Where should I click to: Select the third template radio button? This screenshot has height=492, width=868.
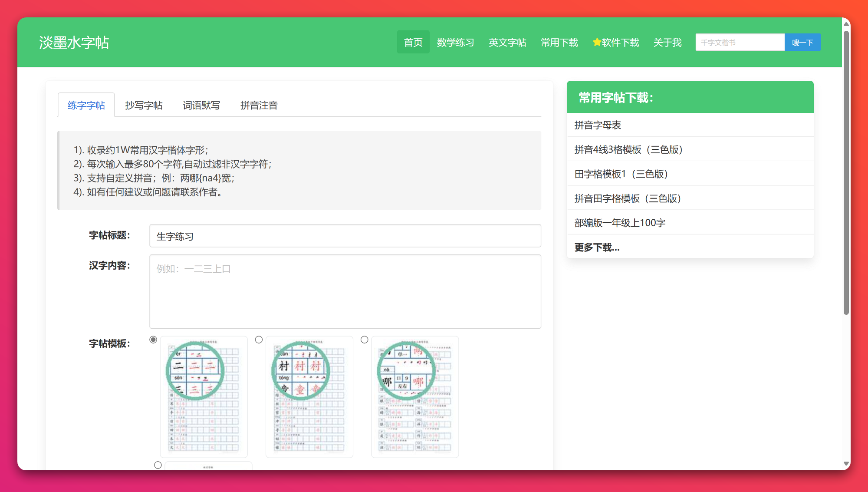point(365,340)
